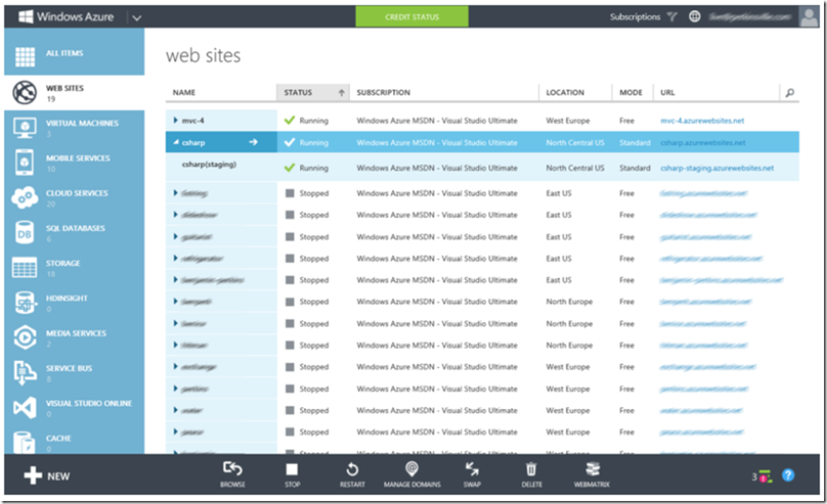Launch WebMatrix from the command bar

(591, 474)
